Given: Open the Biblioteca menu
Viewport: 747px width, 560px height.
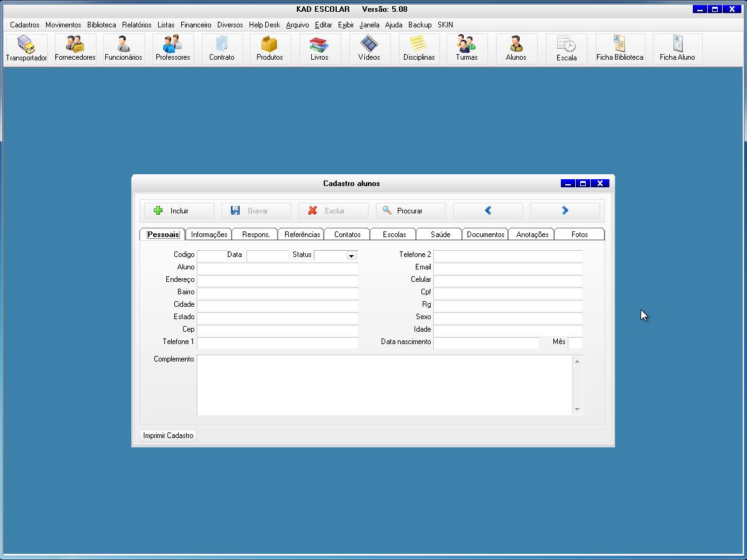Looking at the screenshot, I should click(101, 25).
